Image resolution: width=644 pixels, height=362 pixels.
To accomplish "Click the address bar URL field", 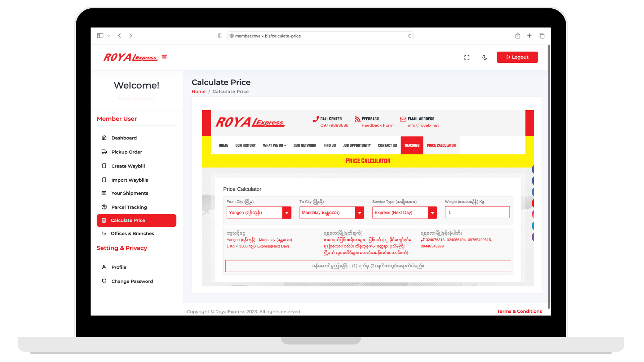I will [320, 36].
